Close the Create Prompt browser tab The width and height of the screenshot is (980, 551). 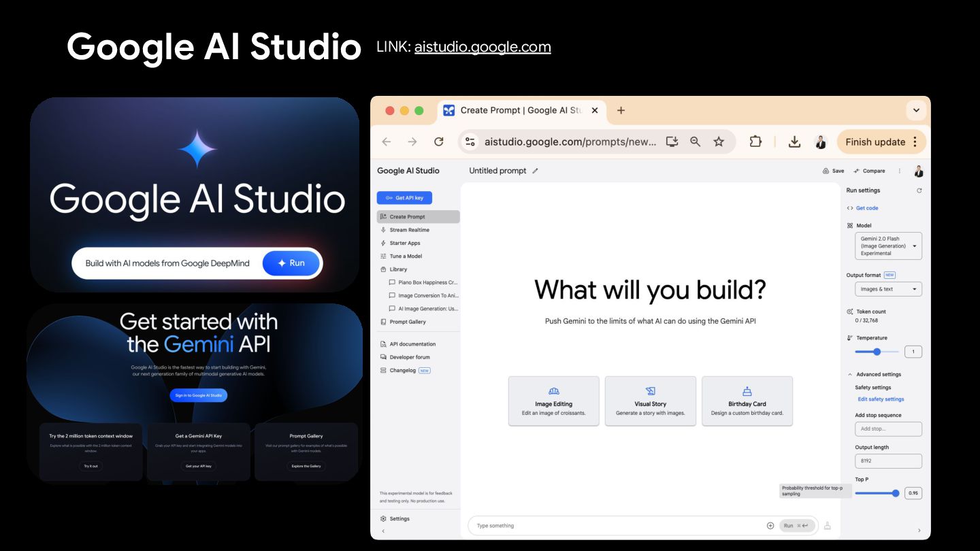click(x=595, y=110)
